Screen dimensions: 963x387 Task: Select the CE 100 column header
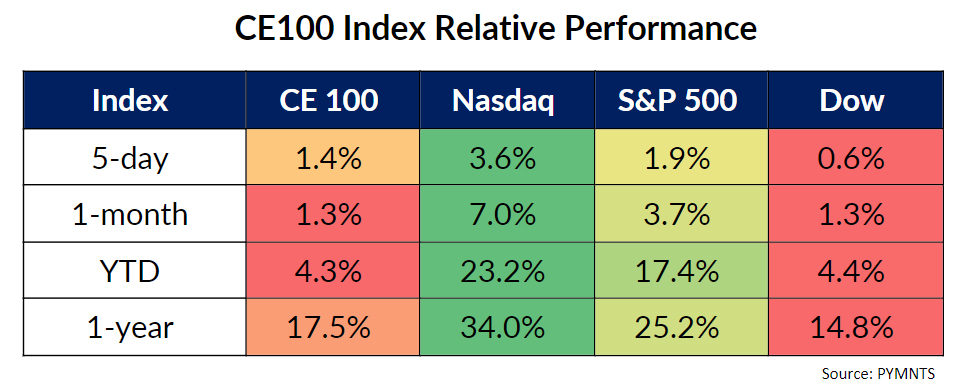[x=333, y=100]
